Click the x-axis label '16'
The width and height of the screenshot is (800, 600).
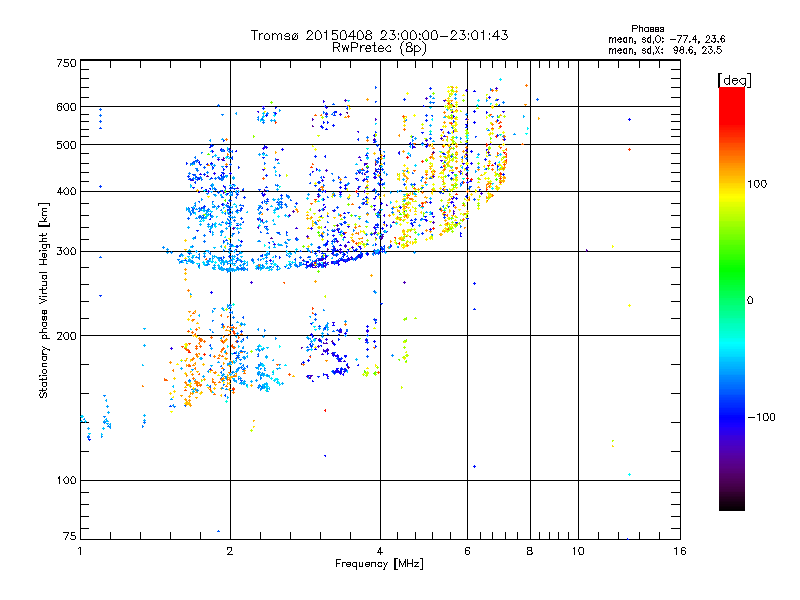click(x=680, y=551)
